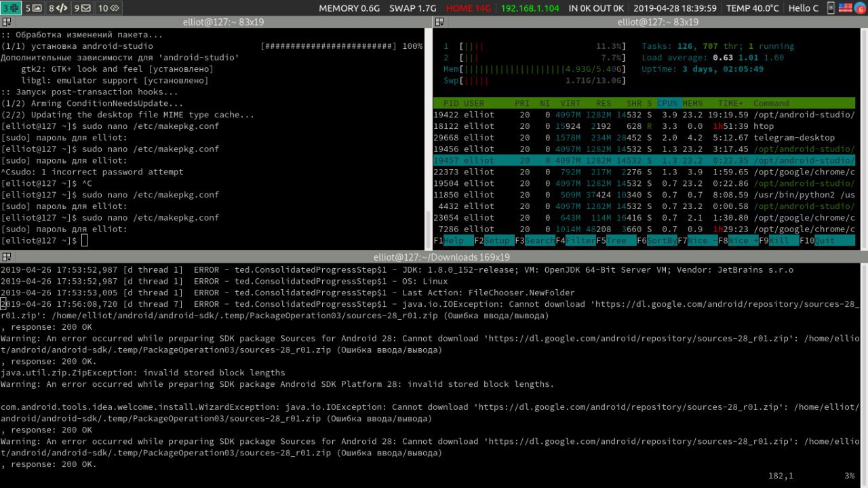
Task: Open layout menu icon of htop terminal
Action: 439,22
